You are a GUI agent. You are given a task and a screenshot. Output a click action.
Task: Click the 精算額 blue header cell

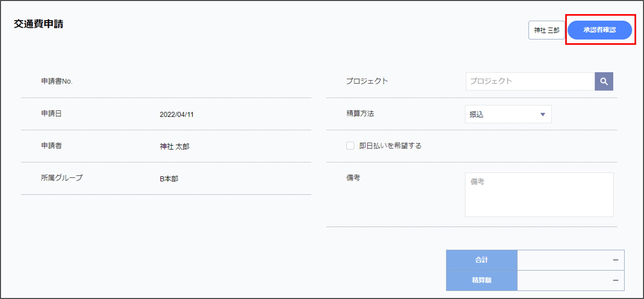482,280
